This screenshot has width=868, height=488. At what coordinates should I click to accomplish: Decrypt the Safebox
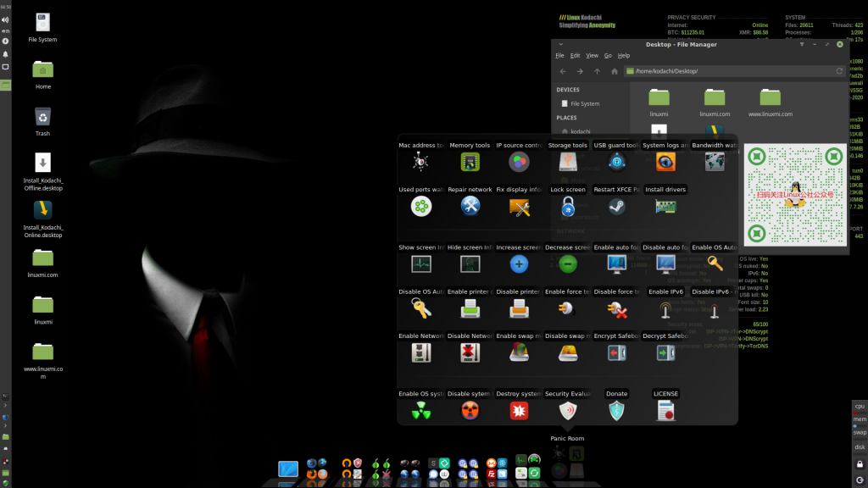665,352
